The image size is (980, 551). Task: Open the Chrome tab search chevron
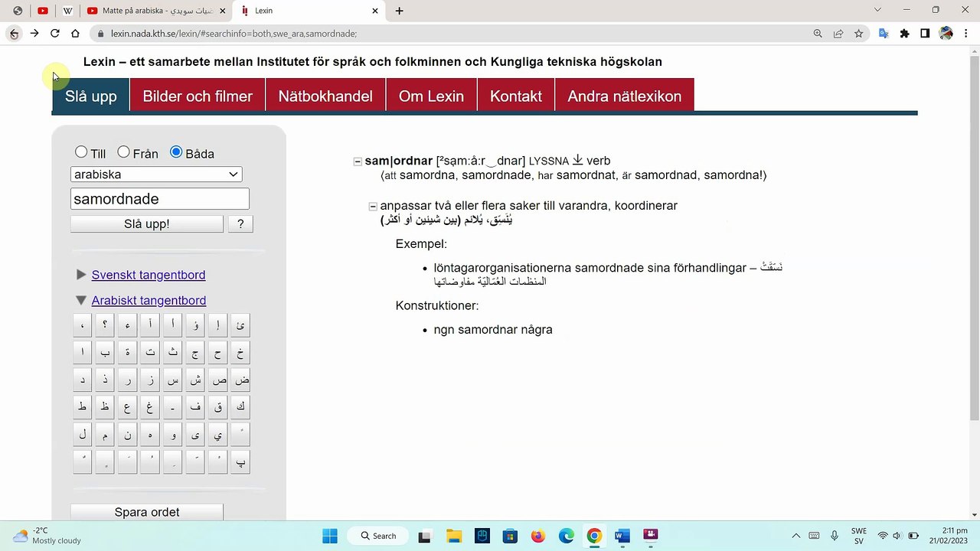pos(877,10)
